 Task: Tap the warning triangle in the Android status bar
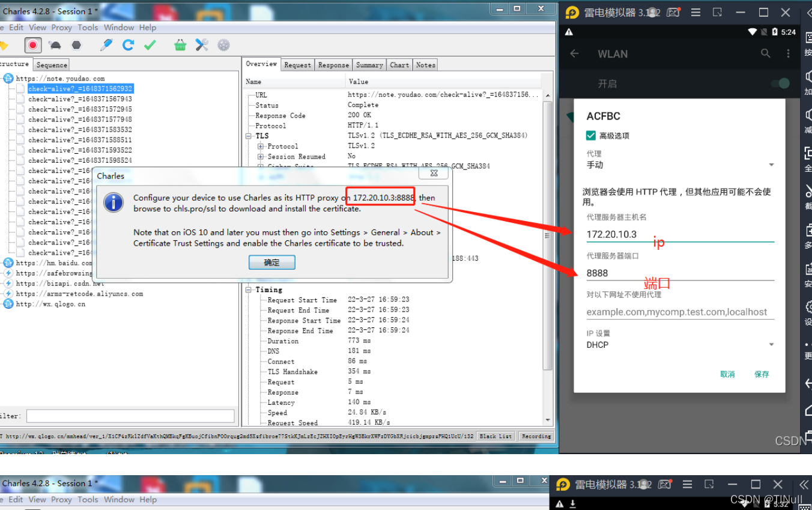click(x=569, y=32)
